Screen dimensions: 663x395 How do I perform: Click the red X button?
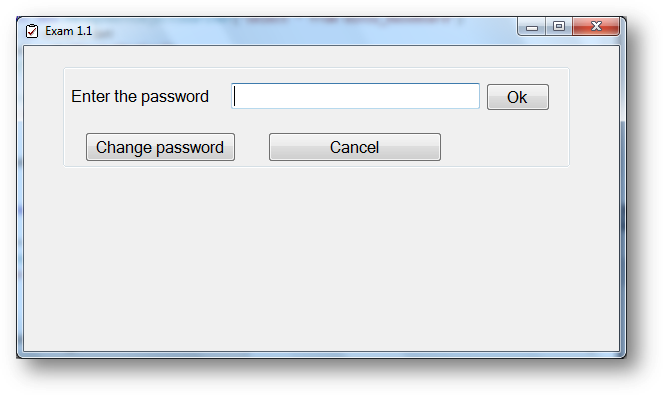[x=596, y=27]
